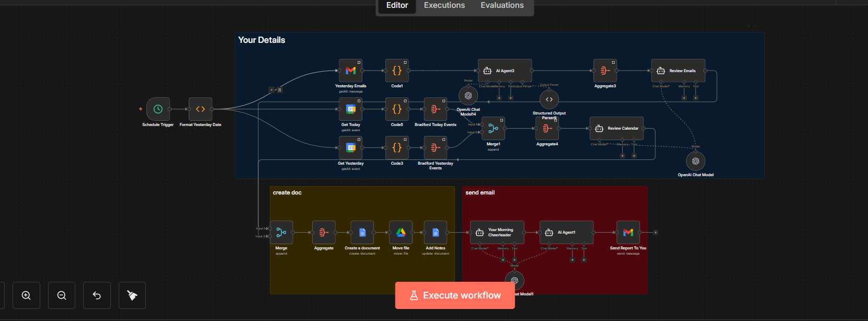Reset zoom with the undo arrow button
Image resolution: width=868 pixels, height=321 pixels.
click(97, 295)
